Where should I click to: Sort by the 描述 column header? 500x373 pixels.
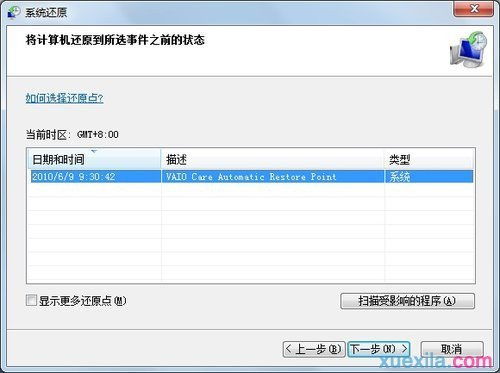coord(273,159)
